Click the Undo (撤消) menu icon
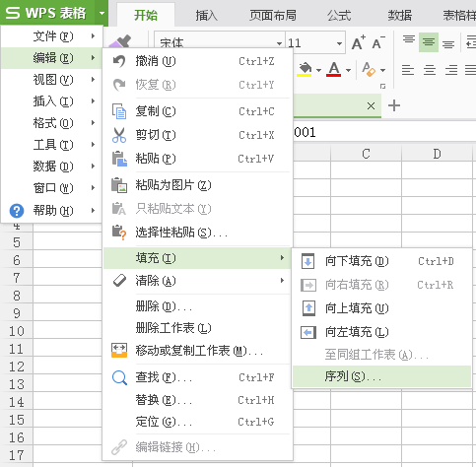The height and width of the screenshot is (467, 476). pos(119,61)
